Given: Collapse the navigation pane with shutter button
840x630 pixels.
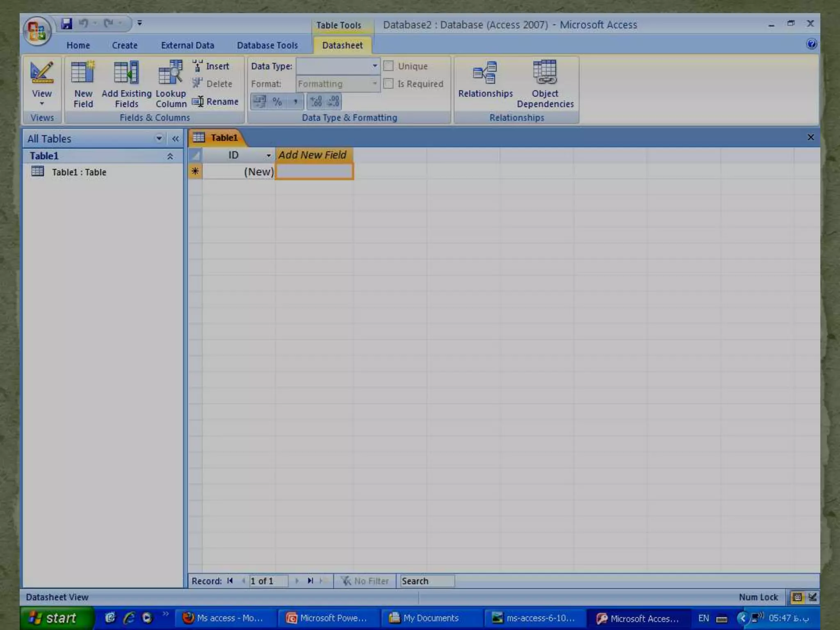Looking at the screenshot, I should pos(176,139).
